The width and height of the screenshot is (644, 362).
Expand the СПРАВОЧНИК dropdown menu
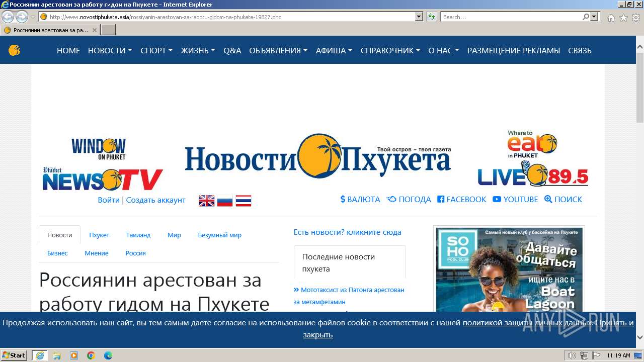point(390,50)
